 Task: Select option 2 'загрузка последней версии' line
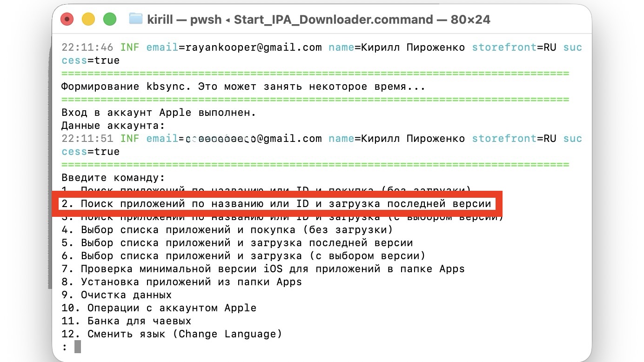[x=276, y=204]
